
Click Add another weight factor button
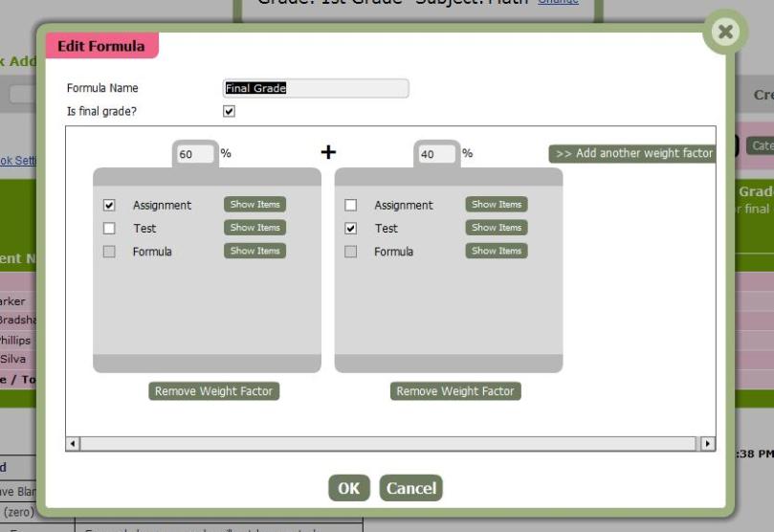click(632, 153)
